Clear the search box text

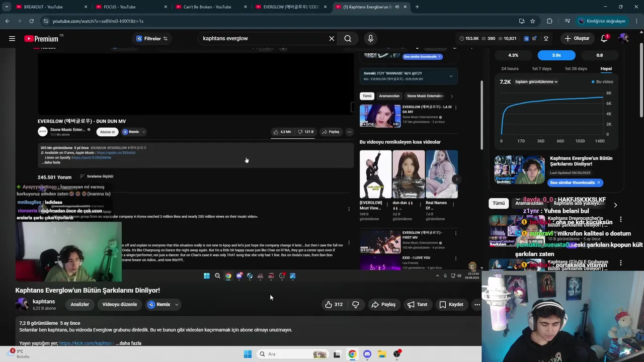click(332, 38)
